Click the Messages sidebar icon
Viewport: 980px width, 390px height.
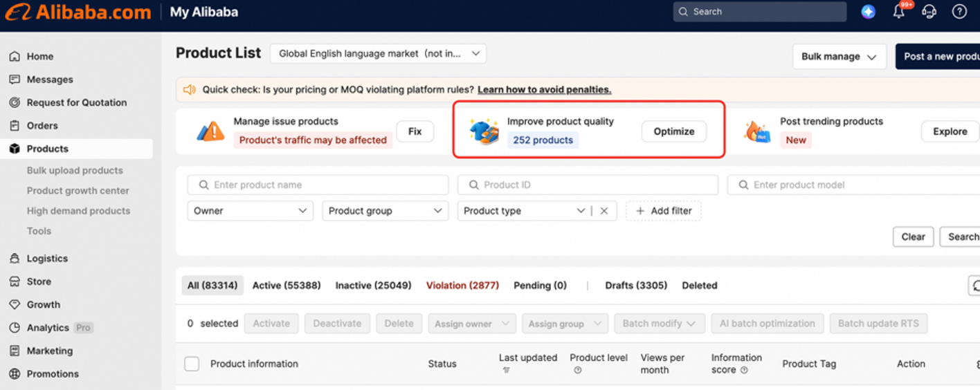click(x=15, y=80)
